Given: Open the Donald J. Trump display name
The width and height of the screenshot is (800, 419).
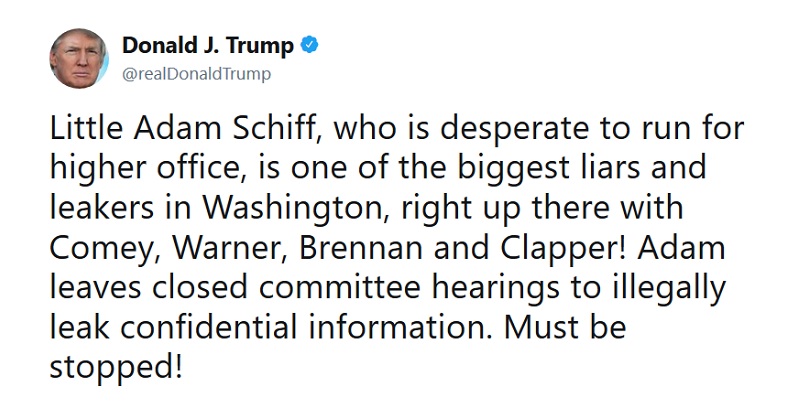Looking at the screenshot, I should [x=208, y=45].
